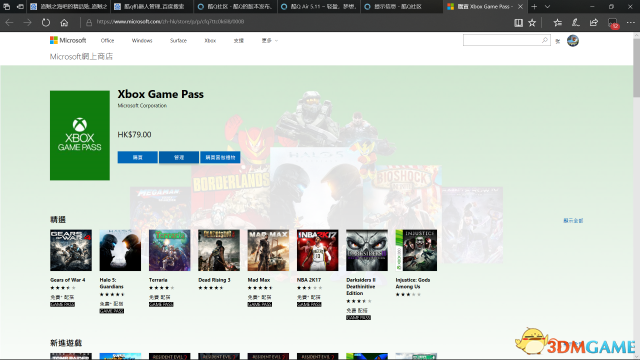Screen dimensions: 640x360
Task: Open the Surface menu item
Action: [x=178, y=40]
